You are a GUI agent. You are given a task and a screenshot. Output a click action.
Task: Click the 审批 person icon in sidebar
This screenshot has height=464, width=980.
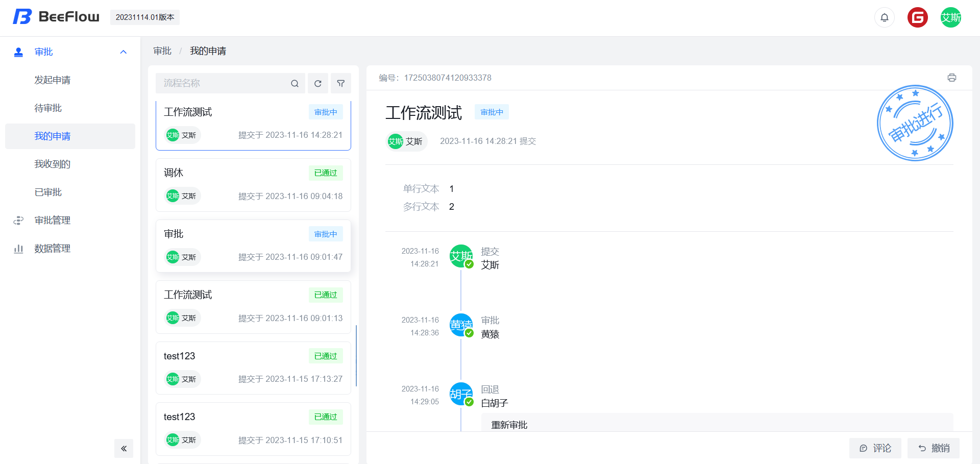[x=18, y=52]
